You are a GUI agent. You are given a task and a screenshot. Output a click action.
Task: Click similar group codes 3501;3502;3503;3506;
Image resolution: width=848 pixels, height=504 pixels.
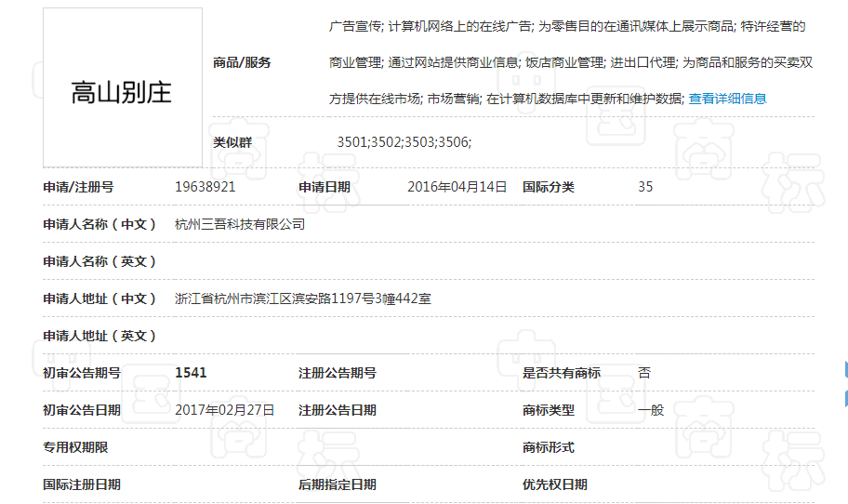(x=404, y=142)
